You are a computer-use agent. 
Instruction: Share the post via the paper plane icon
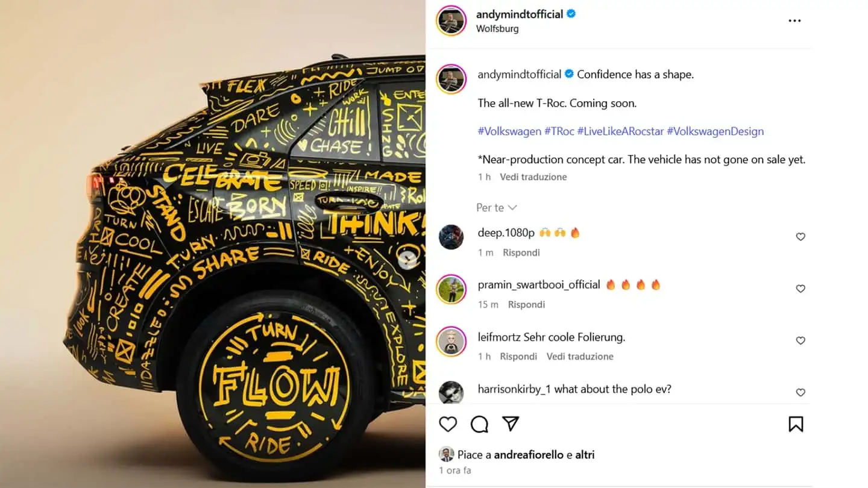tap(511, 424)
